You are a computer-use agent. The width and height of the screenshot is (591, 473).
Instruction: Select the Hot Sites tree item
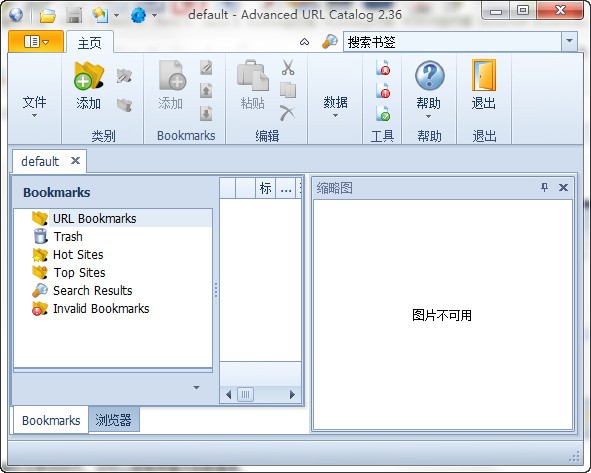point(78,255)
